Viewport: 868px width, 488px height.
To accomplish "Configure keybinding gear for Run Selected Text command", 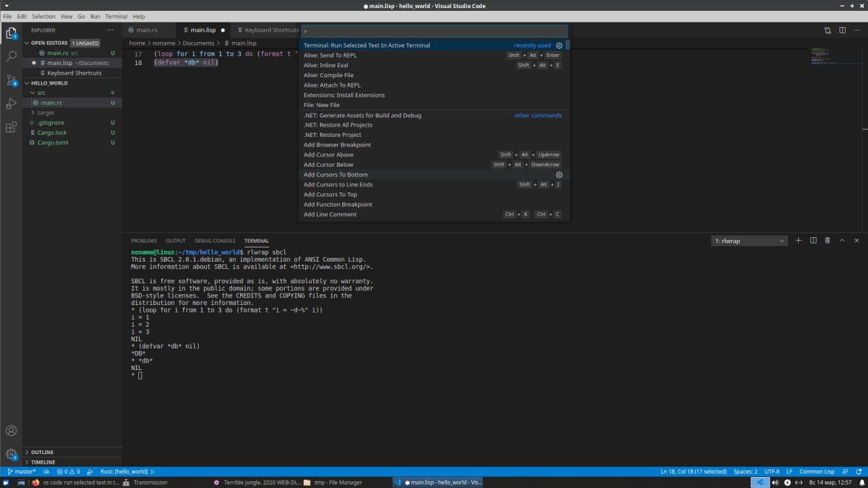I will [559, 45].
